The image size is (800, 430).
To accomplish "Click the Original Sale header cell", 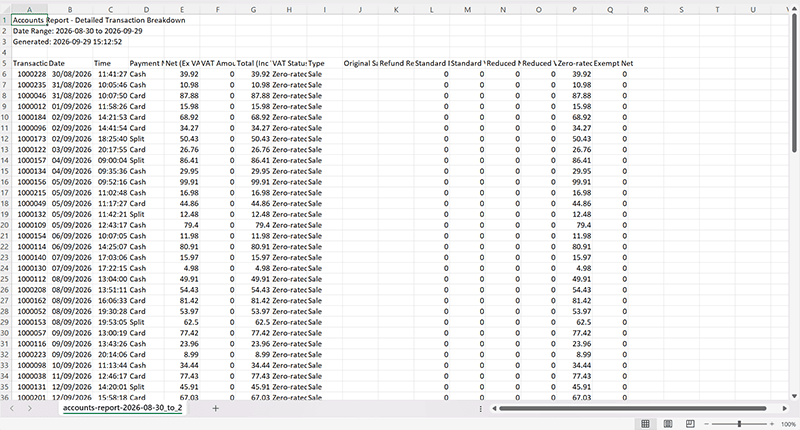I will [360, 63].
